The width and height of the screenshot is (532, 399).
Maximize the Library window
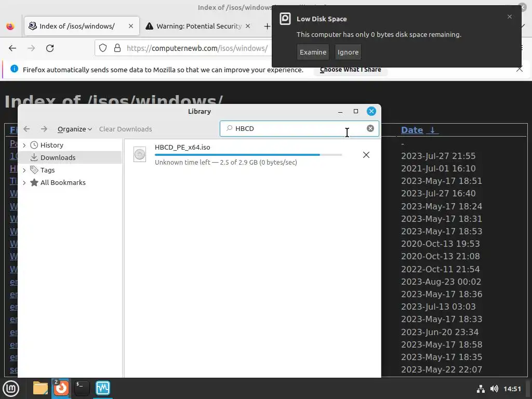(x=356, y=111)
